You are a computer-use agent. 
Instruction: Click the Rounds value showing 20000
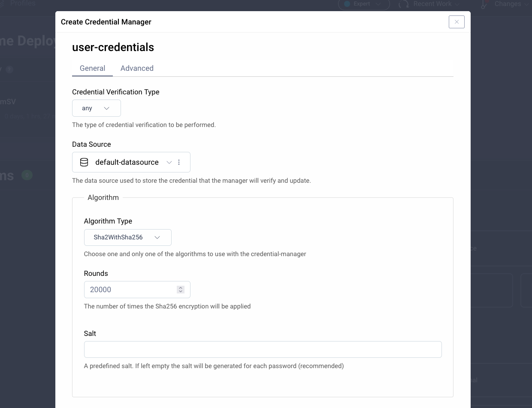pyautogui.click(x=100, y=290)
